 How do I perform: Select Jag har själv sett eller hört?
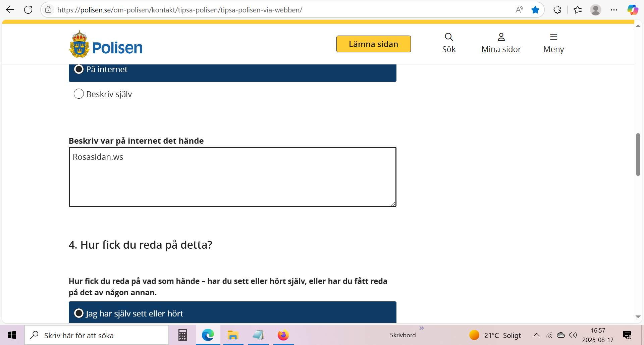coord(79,313)
